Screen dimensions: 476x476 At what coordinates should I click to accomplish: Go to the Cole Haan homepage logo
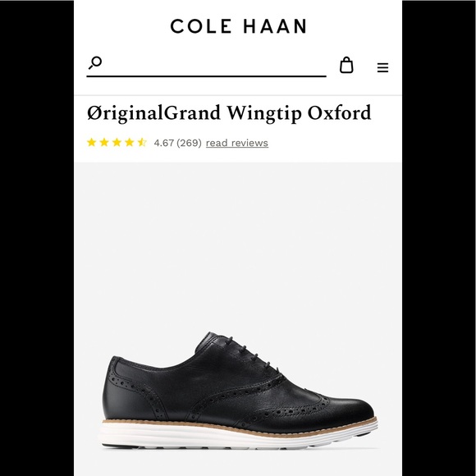pos(238,26)
